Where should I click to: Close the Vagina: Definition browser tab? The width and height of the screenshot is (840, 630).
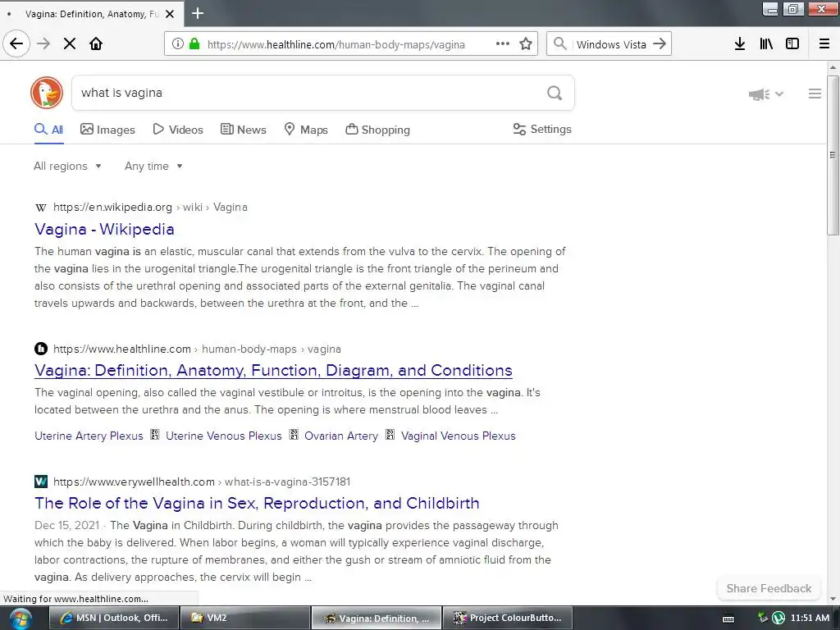pos(170,14)
